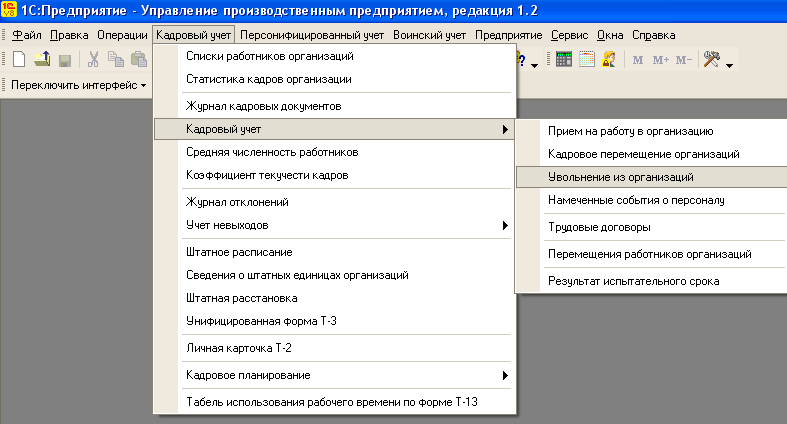Select Статистика кадров организации
The width and height of the screenshot is (787, 424).
pos(334,79)
